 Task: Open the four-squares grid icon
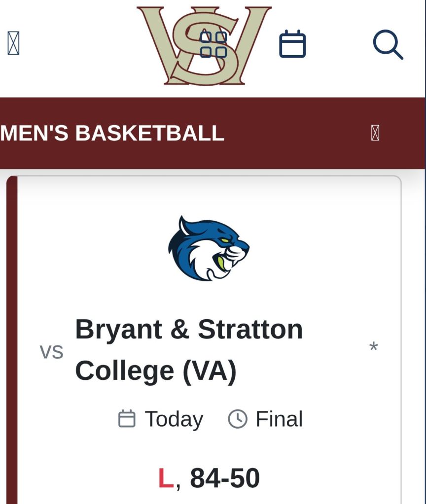click(x=213, y=44)
